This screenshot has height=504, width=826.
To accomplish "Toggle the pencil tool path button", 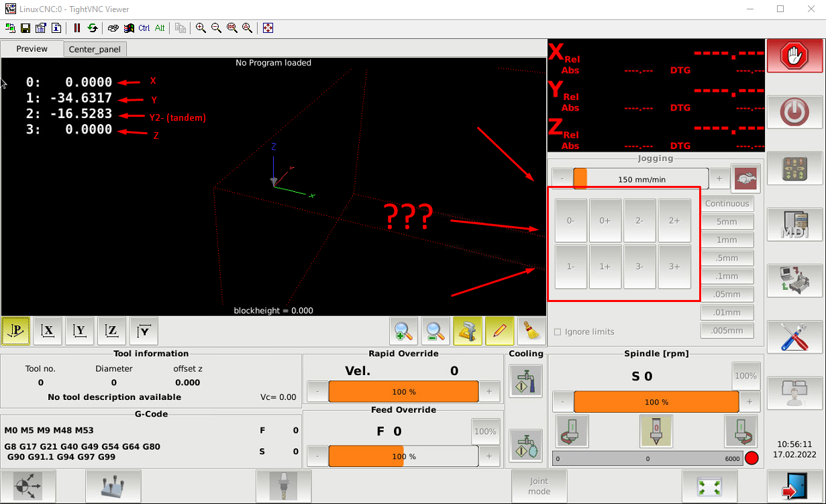I will pyautogui.click(x=499, y=331).
